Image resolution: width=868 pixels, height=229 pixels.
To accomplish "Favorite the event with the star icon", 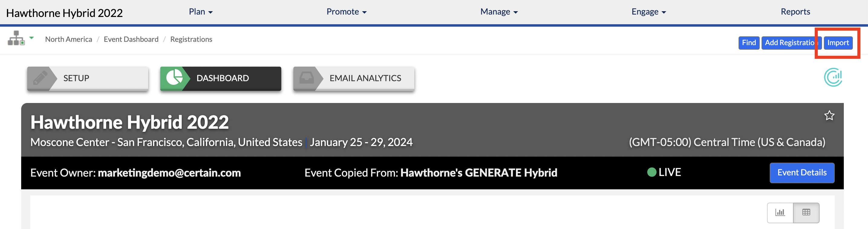I will click(x=829, y=116).
